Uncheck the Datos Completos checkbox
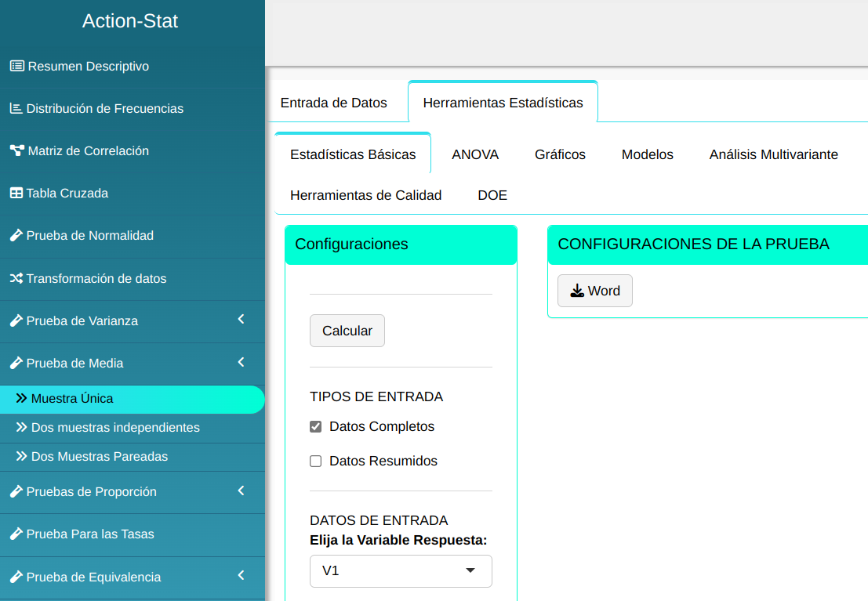 coord(316,427)
